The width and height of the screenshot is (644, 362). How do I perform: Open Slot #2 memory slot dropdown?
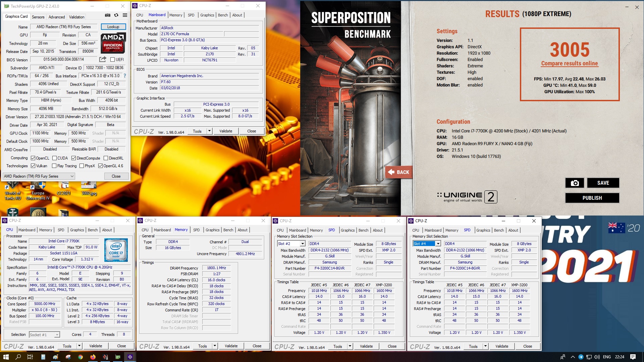(x=291, y=244)
